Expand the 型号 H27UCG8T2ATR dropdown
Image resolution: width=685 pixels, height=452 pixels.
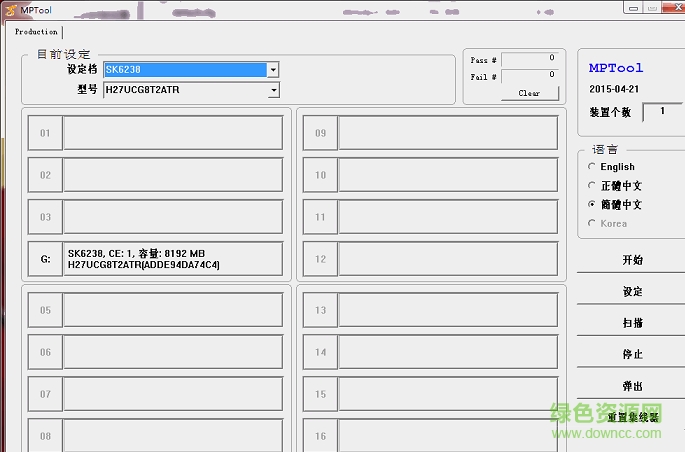click(272, 90)
